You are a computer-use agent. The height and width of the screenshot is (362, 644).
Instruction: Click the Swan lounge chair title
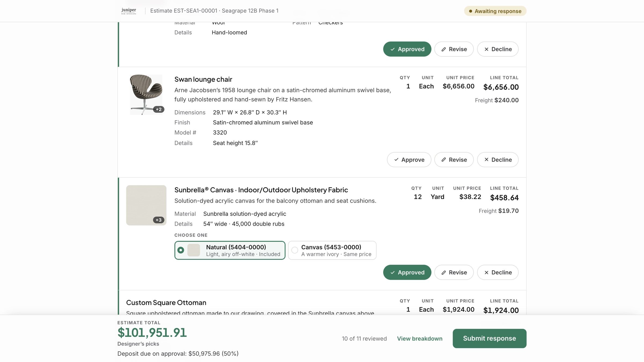[203, 79]
